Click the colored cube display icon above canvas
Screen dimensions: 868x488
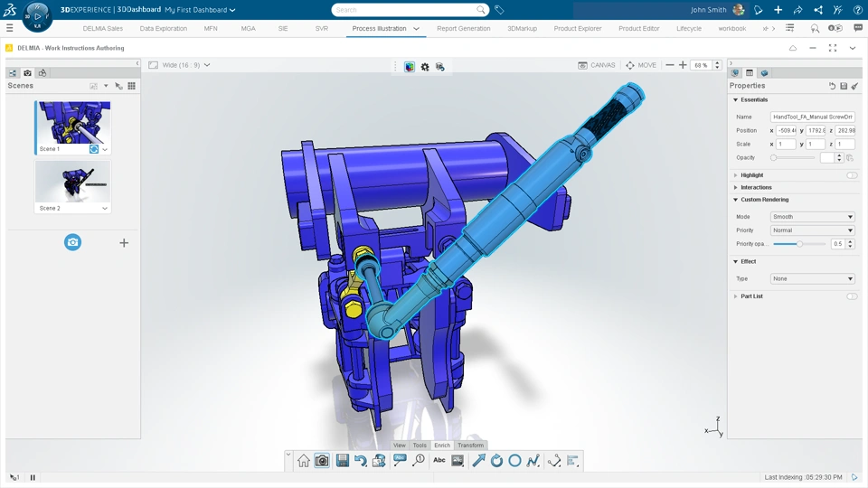(x=409, y=67)
